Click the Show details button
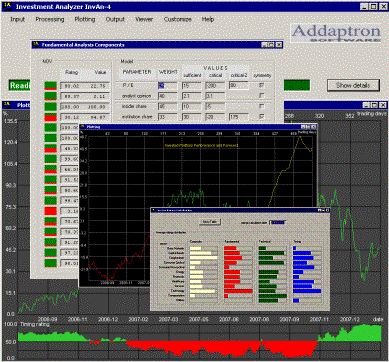This screenshot has width=389, height=362. (353, 85)
